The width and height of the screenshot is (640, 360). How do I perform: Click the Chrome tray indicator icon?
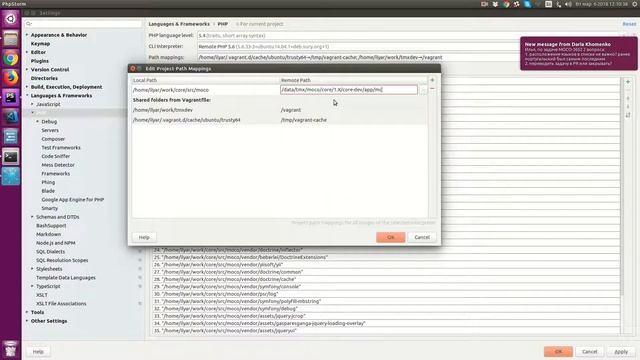click(506, 4)
